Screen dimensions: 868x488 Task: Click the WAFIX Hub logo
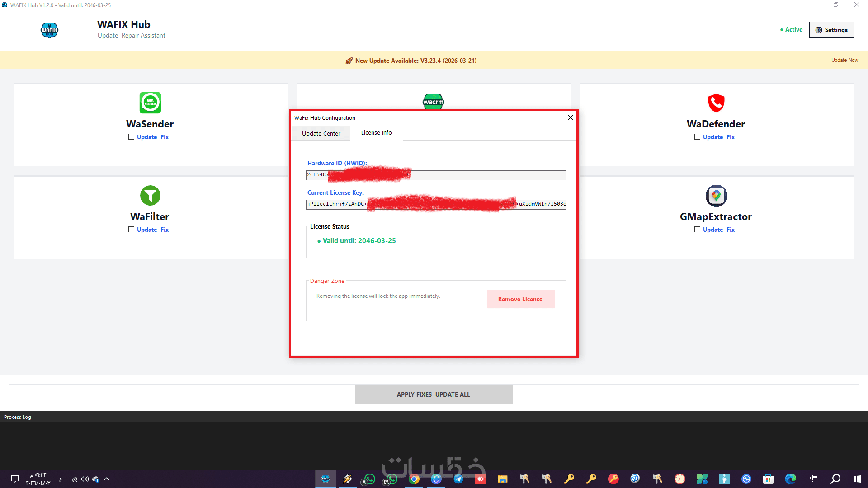tap(49, 30)
